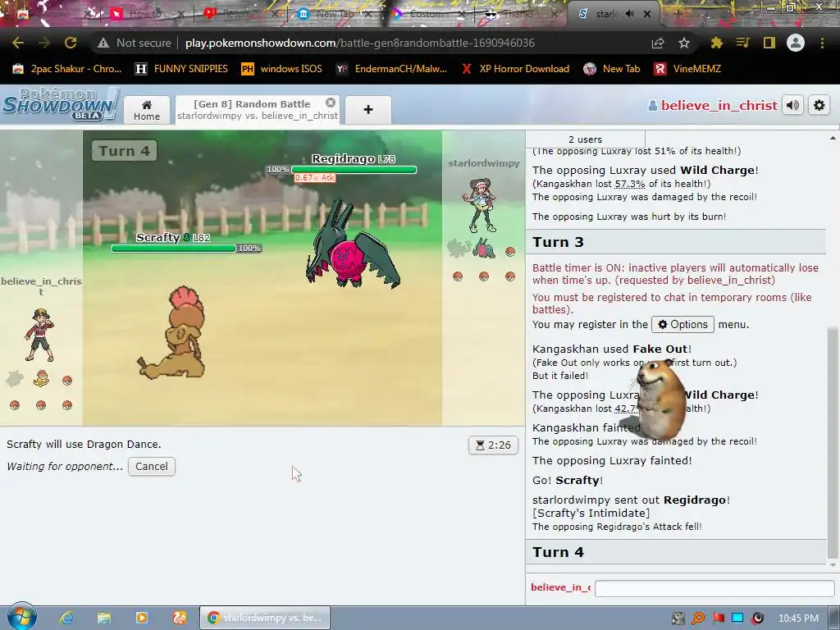Click the Options button in the chat log
Image resolution: width=840 pixels, height=630 pixels.
[682, 324]
